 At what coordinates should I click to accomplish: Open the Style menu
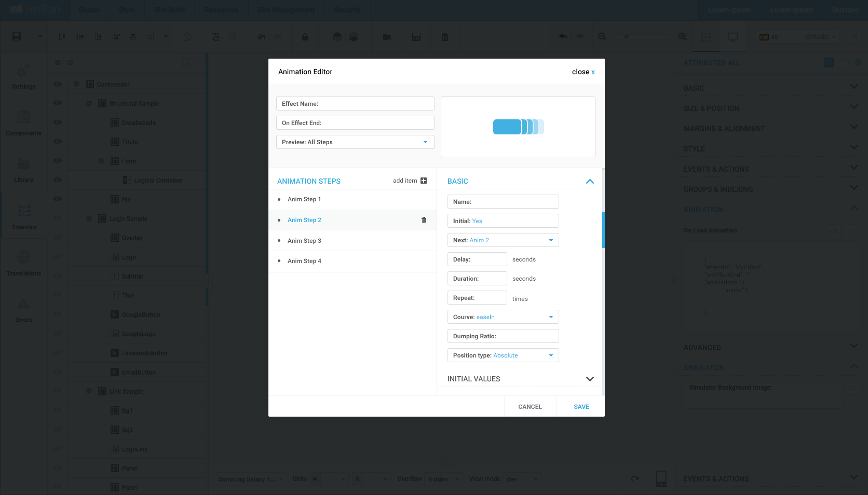[x=127, y=10]
